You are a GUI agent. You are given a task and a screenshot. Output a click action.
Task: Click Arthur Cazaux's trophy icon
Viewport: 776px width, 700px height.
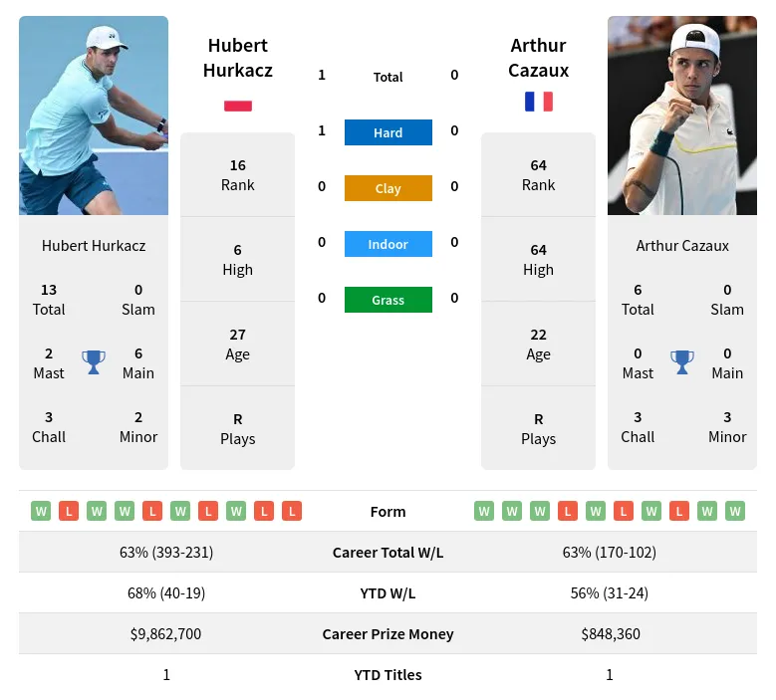(x=682, y=362)
